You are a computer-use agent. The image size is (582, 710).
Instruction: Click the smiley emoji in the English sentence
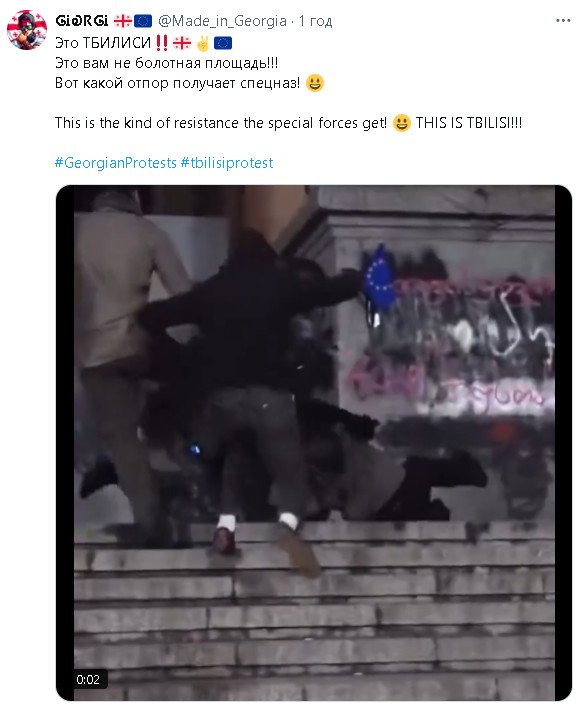[x=402, y=123]
